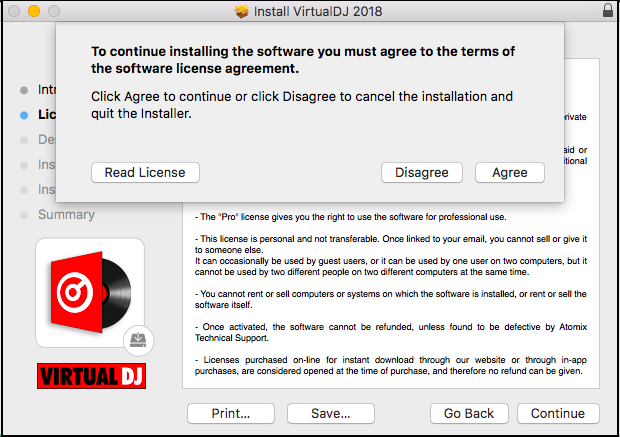Click the 'Install VirtualDJ 2018' window title
Image resolution: width=620 pixels, height=437 pixels.
318,11
